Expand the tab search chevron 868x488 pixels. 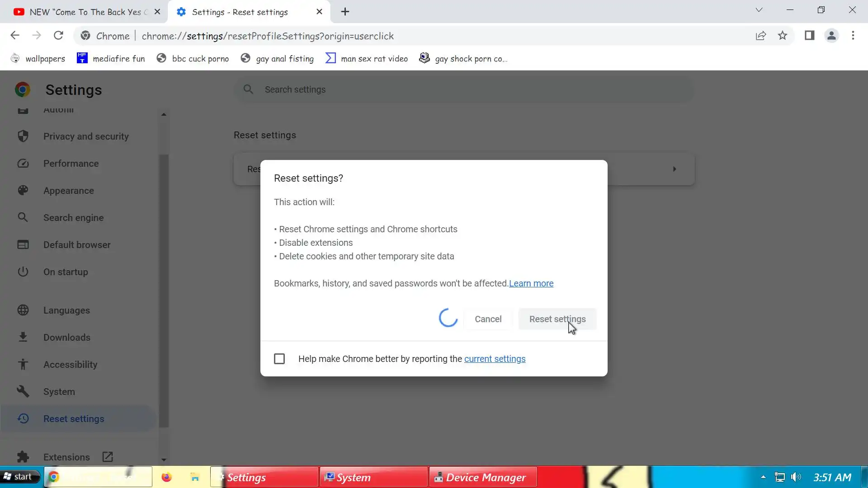pyautogui.click(x=759, y=10)
